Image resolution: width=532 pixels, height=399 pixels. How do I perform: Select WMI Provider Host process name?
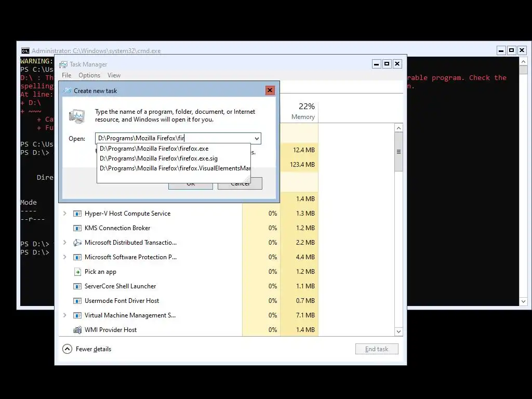point(111,330)
